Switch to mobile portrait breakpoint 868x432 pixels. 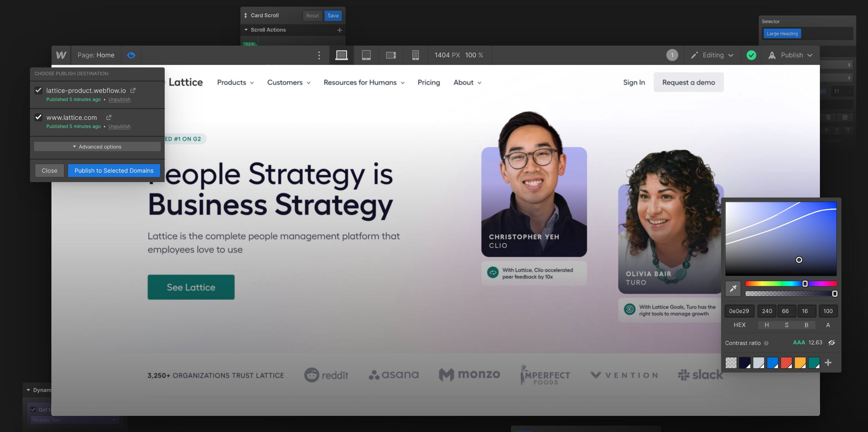point(416,55)
